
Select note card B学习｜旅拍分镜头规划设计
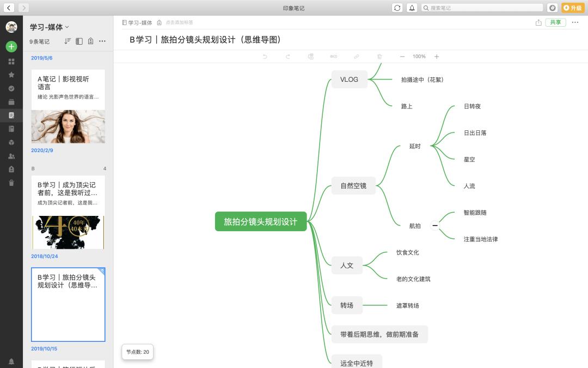(x=68, y=305)
